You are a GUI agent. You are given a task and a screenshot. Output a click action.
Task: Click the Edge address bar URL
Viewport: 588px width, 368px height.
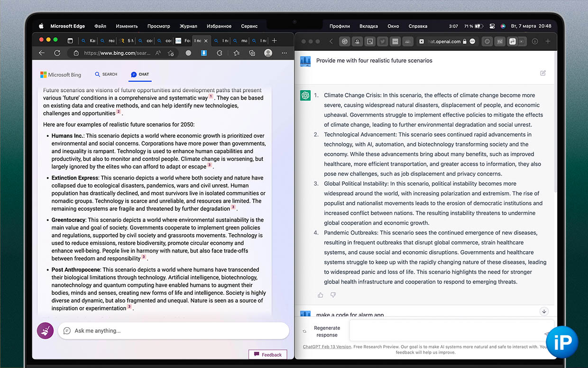(117, 53)
